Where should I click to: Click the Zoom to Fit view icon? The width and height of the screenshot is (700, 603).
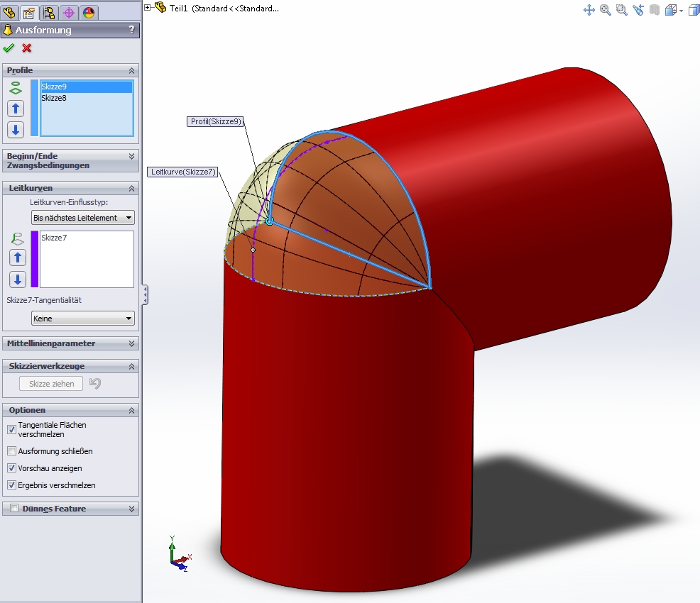[606, 10]
